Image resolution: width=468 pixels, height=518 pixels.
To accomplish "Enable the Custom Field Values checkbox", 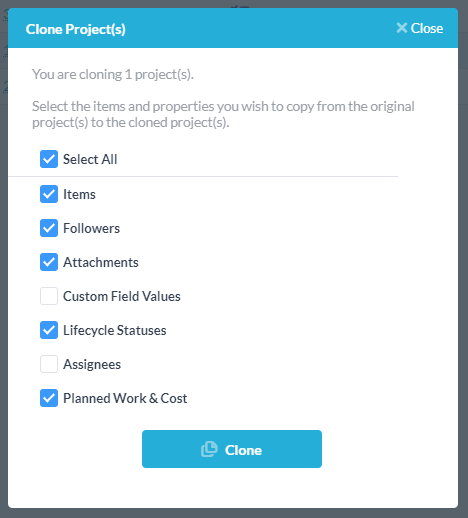I will tap(49, 296).
